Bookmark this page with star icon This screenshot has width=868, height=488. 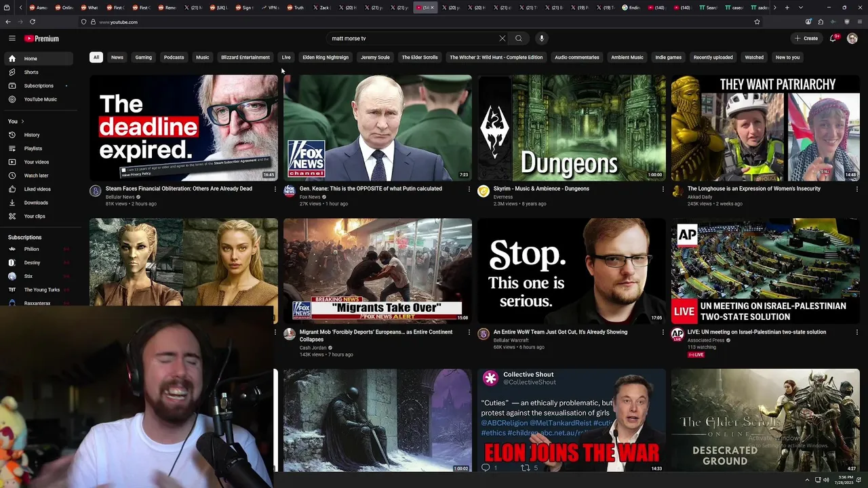[x=757, y=22]
